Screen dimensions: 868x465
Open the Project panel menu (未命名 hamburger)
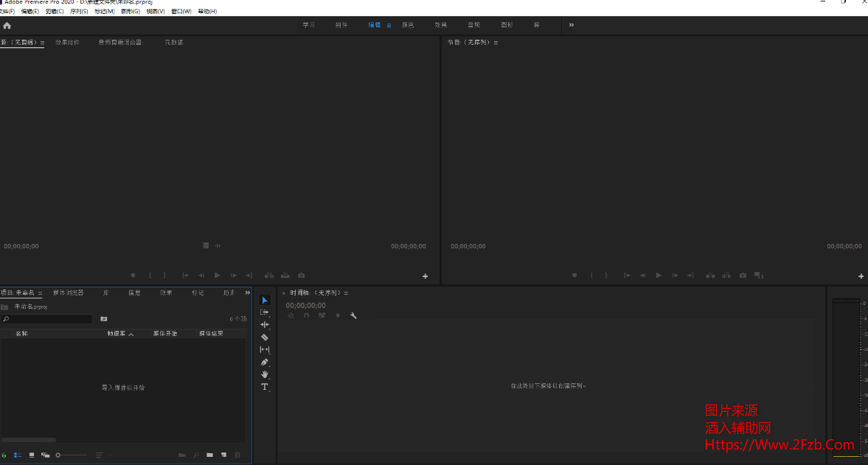pos(41,293)
